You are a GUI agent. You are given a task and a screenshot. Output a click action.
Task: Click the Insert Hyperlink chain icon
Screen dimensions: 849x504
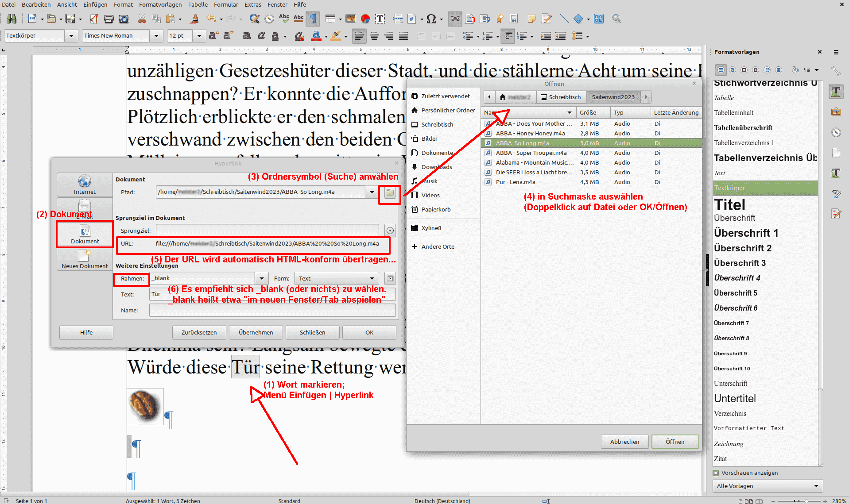455,19
